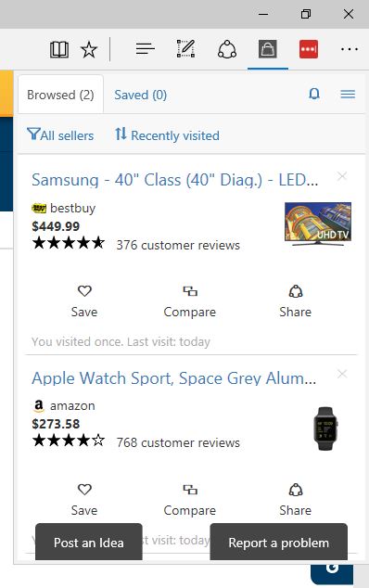Switch to Saved (0) tab

(x=141, y=95)
